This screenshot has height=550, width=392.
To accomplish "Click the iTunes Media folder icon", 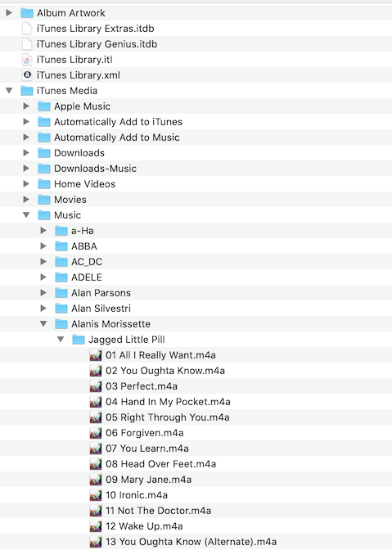I will [27, 91].
